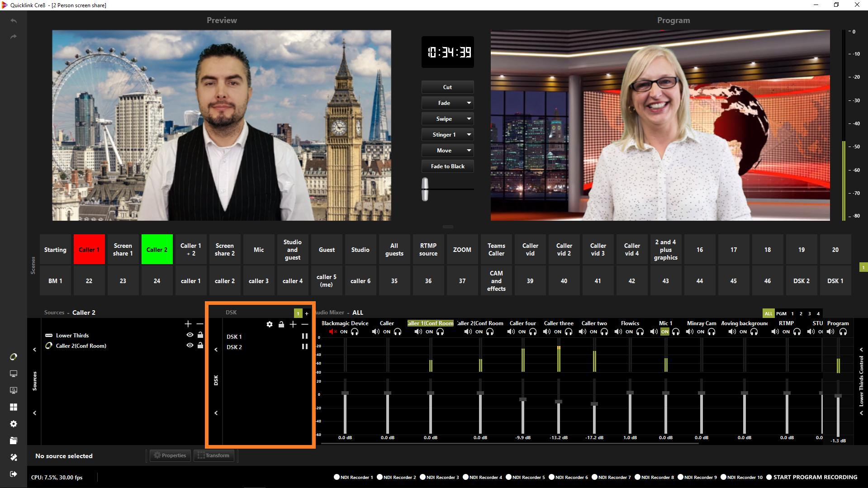Toggle lock on Caller 2(Conf Room) source

pyautogui.click(x=200, y=346)
